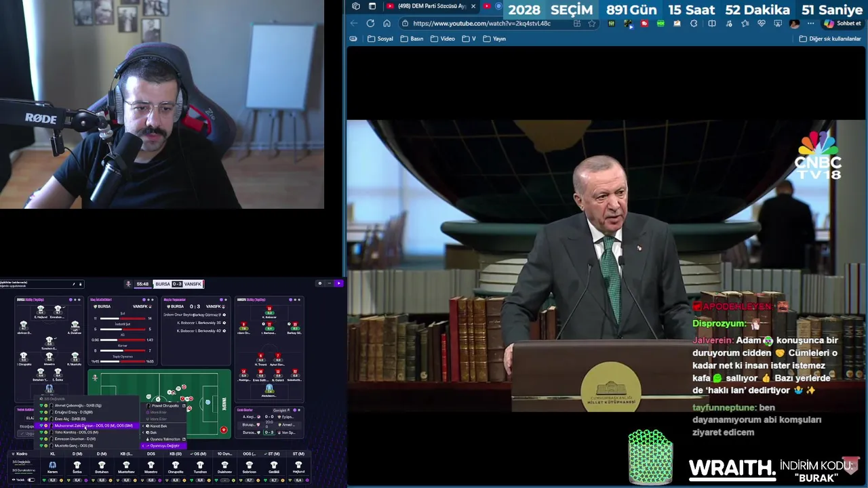Select Gedikli shirt in the Kadro bar
868x488 pixels.
click(x=273, y=465)
